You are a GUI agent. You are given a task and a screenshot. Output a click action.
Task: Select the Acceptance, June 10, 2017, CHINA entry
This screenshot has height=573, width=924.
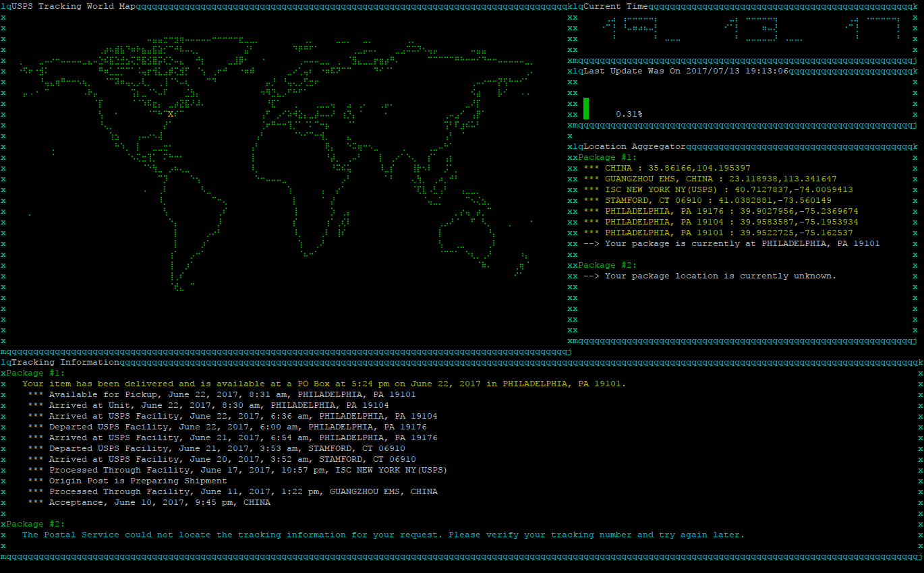click(x=149, y=502)
